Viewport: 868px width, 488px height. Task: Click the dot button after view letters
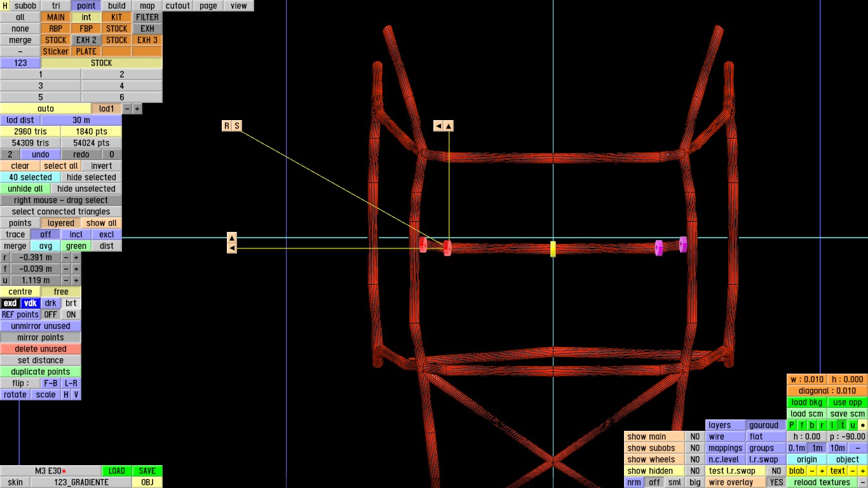tap(863, 425)
